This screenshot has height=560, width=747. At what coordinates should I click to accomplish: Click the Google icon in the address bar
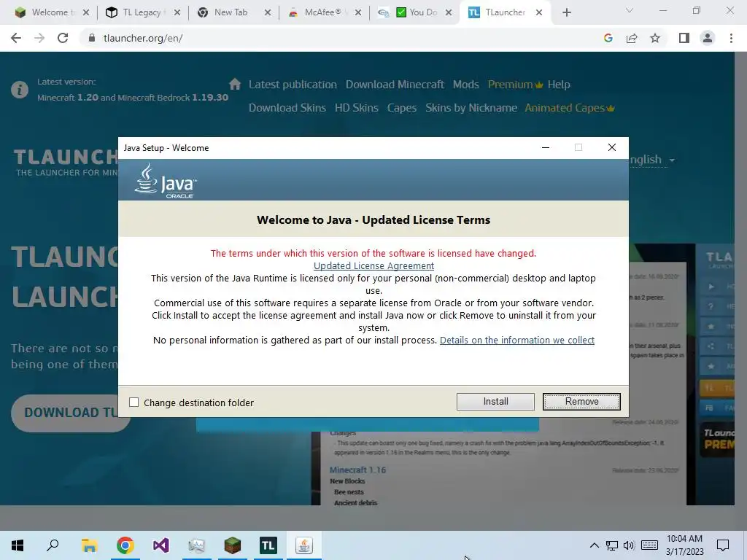coord(608,38)
